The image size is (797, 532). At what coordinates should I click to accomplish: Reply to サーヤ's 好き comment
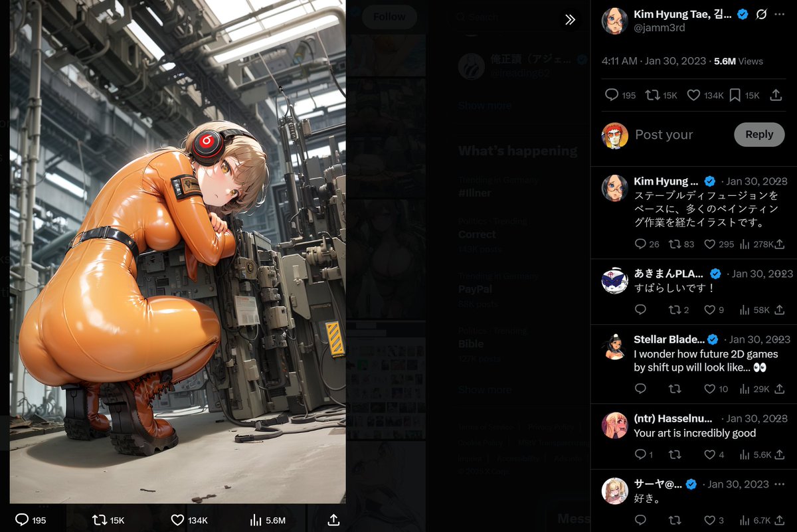pos(640,521)
